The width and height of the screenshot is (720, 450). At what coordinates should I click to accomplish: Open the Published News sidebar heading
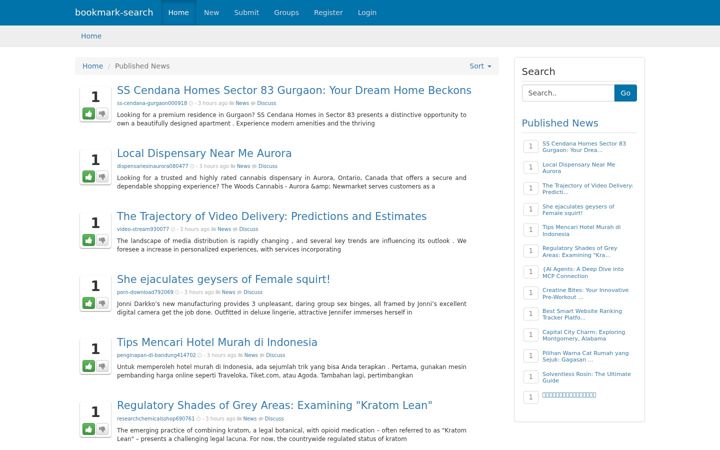[560, 123]
